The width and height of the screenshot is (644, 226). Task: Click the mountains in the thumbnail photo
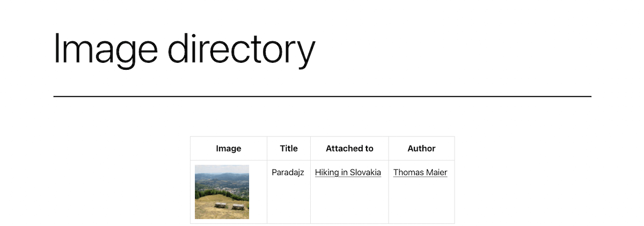click(222, 177)
